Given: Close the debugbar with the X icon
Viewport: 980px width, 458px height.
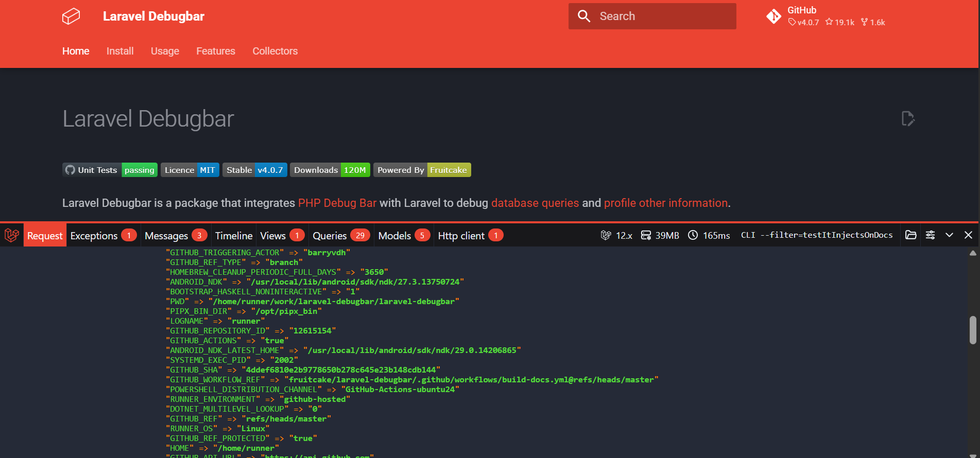Looking at the screenshot, I should click(x=968, y=235).
